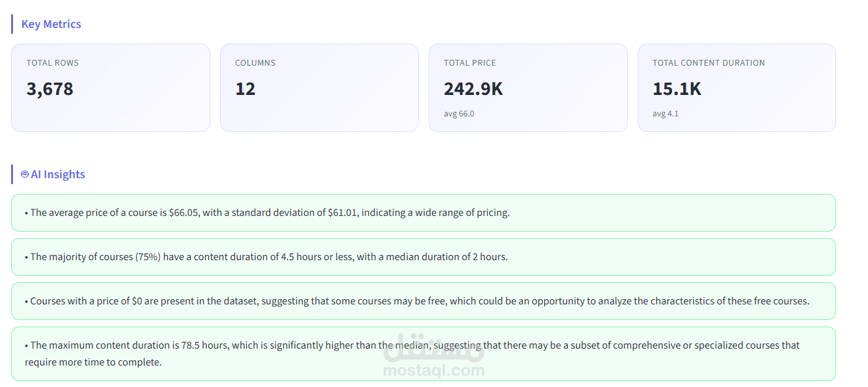
Task: Select the average price insight box
Action: coord(423,213)
